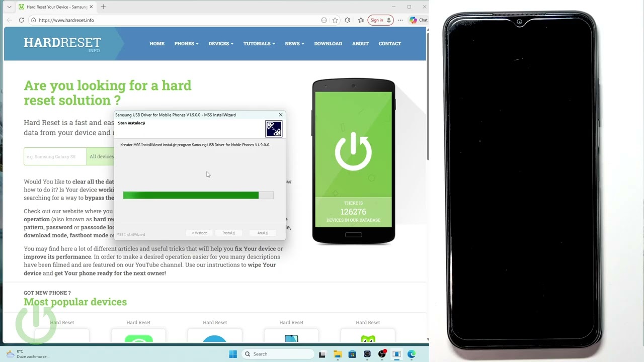644x362 pixels.
Task: Click the installation progress bar
Action: pyautogui.click(x=198, y=195)
